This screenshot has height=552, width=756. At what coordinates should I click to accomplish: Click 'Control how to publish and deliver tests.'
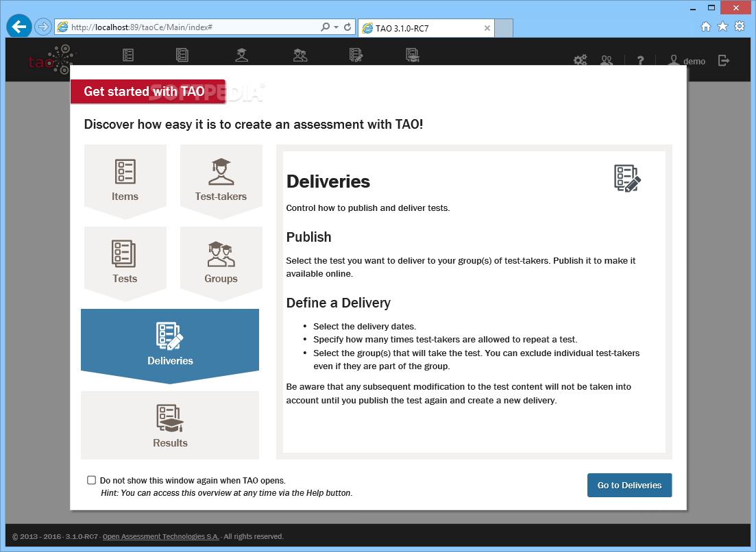[368, 208]
